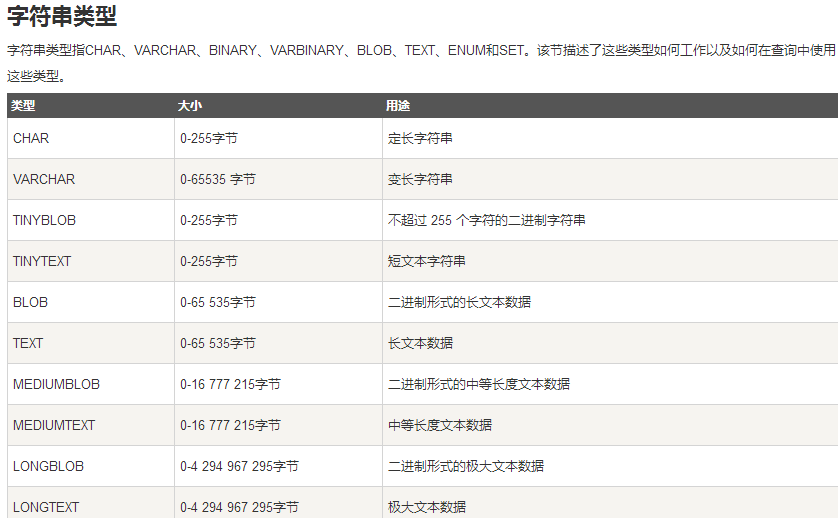Click the 0-65535 字节 size cell

coord(278,179)
